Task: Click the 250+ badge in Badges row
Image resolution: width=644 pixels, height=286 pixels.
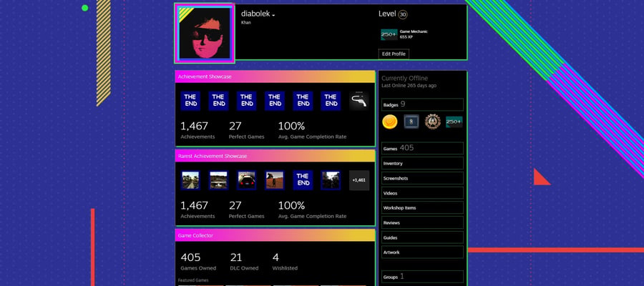Action: pyautogui.click(x=454, y=122)
